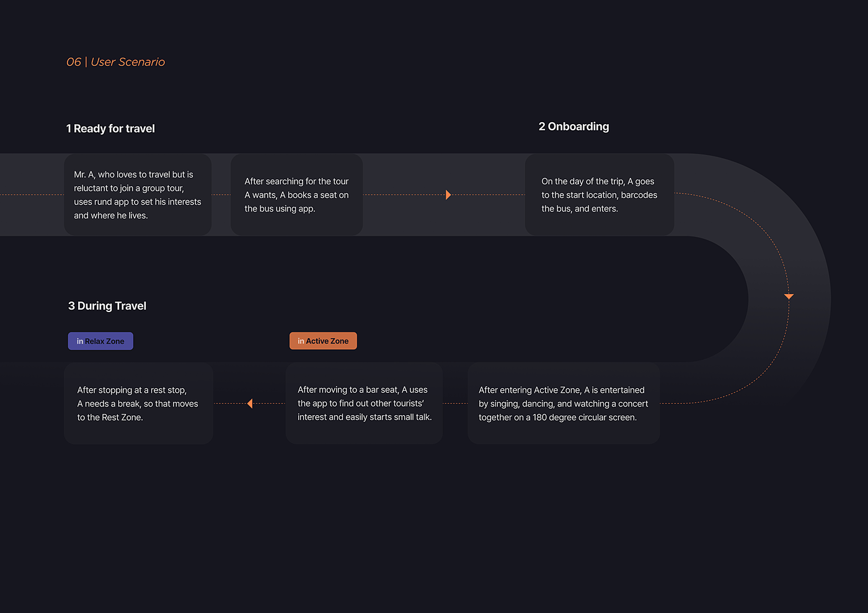Click the "2 Onboarding" heading
Image resolution: width=868 pixels, height=613 pixels.
(573, 127)
